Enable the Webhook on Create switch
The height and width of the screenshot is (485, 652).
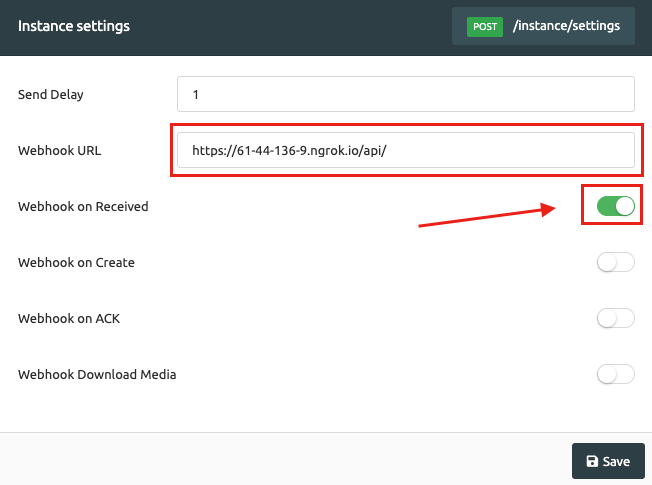click(x=616, y=262)
